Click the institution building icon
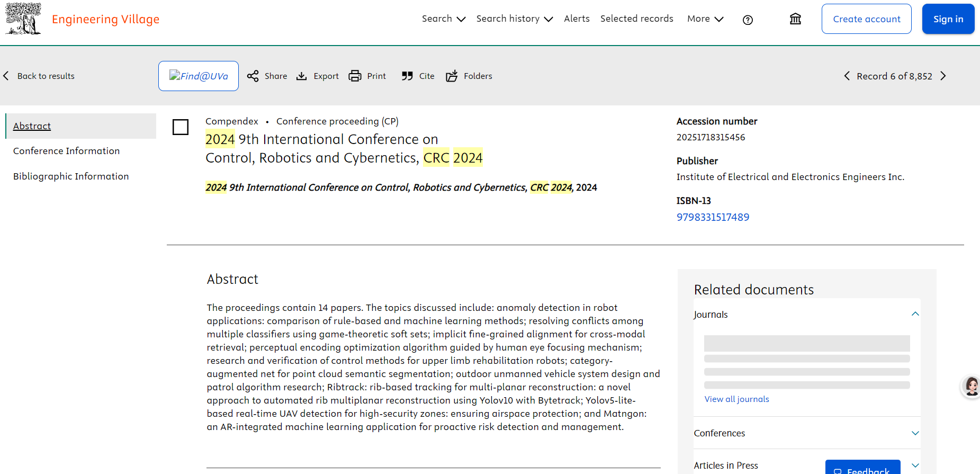The width and height of the screenshot is (980, 474). tap(795, 19)
